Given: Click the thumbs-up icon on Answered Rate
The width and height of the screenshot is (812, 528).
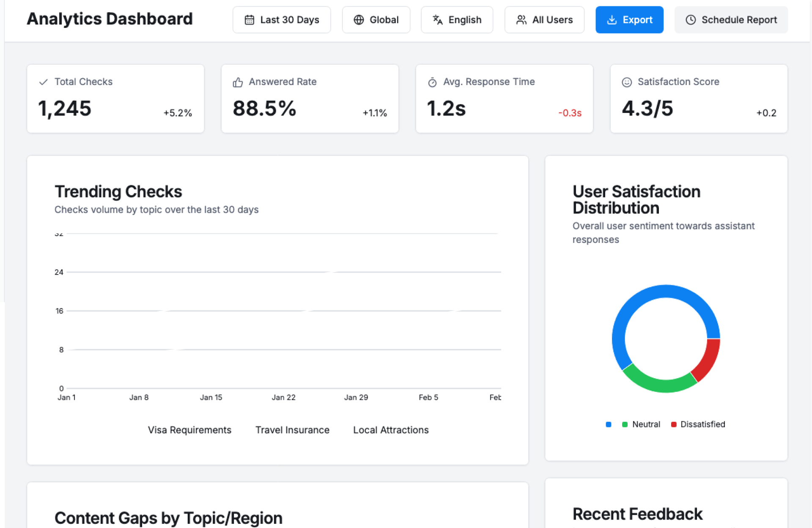Looking at the screenshot, I should 238,82.
